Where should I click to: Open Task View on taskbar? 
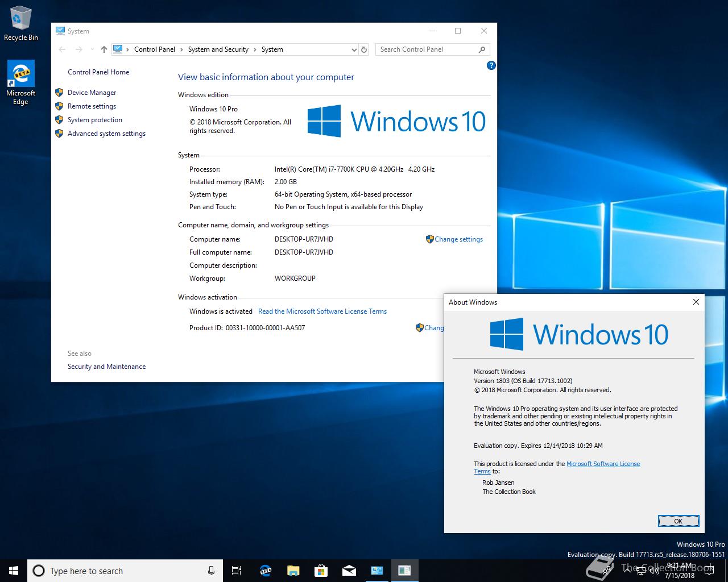tap(237, 571)
